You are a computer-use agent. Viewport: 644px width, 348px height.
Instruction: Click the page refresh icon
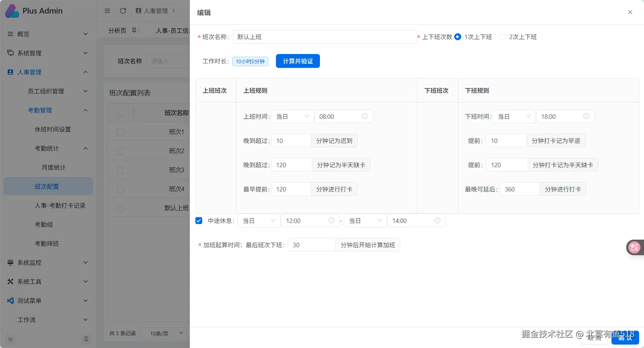(123, 11)
